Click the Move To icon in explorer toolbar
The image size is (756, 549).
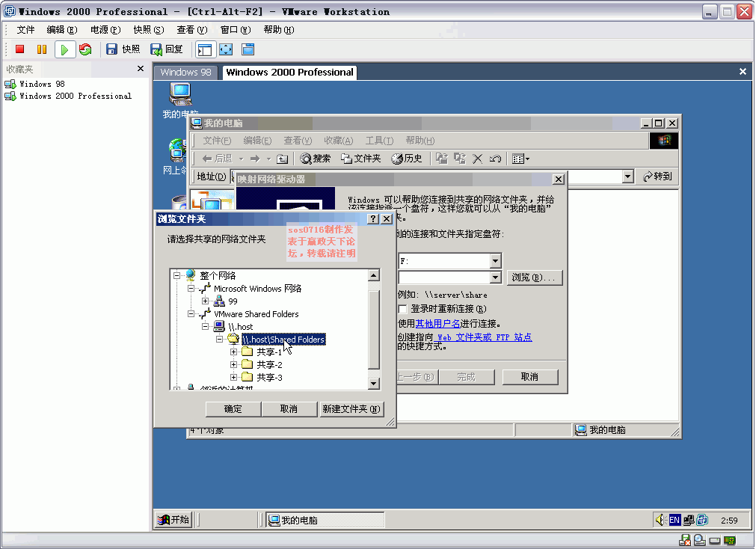[442, 159]
